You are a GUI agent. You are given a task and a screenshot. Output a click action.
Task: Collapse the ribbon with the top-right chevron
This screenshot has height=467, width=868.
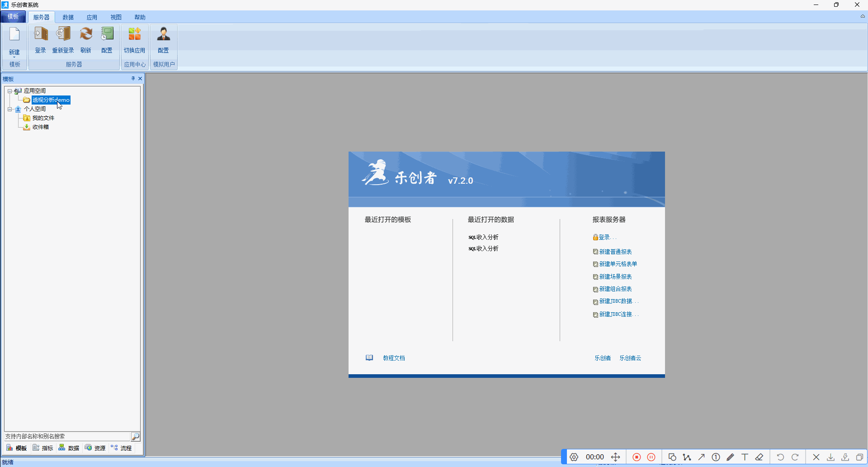[x=863, y=16]
